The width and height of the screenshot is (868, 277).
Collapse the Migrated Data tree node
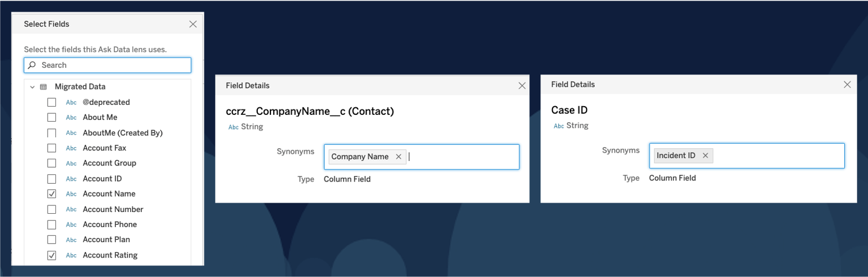tap(32, 87)
